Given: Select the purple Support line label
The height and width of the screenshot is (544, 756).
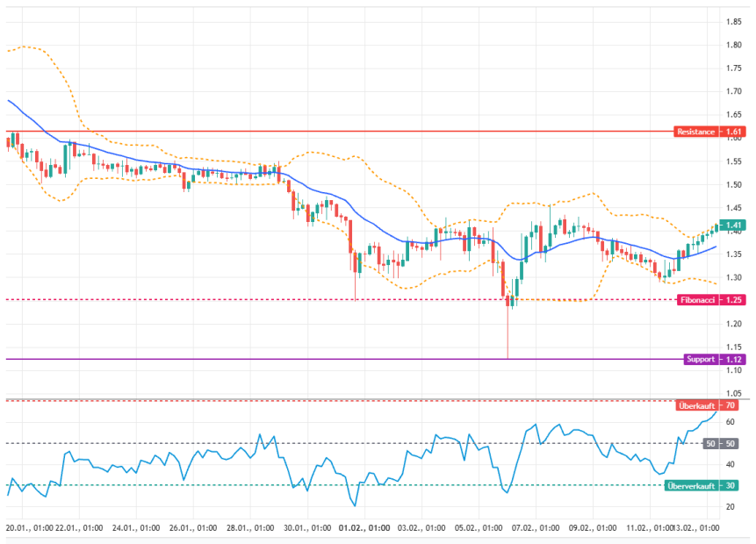Looking at the screenshot, I should click(x=701, y=359).
